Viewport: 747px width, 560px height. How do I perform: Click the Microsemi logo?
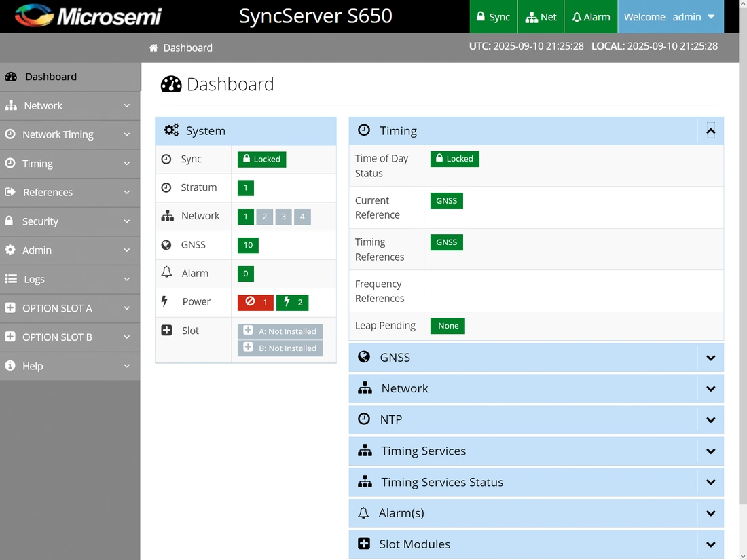coord(88,16)
